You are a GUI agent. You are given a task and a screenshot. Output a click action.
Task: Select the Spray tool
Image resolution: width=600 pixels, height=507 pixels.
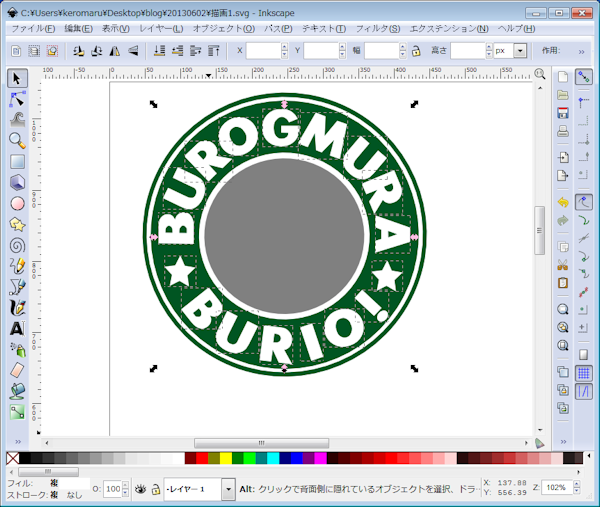pos(17,349)
